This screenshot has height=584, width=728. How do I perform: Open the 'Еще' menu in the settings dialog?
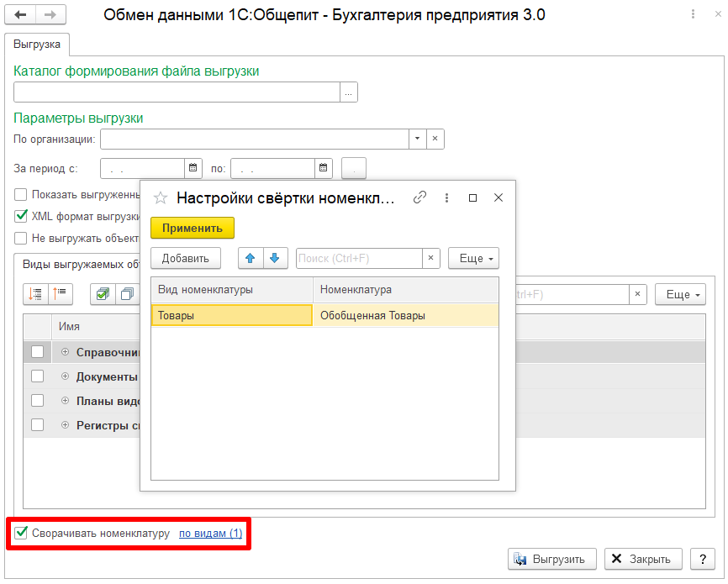(473, 258)
